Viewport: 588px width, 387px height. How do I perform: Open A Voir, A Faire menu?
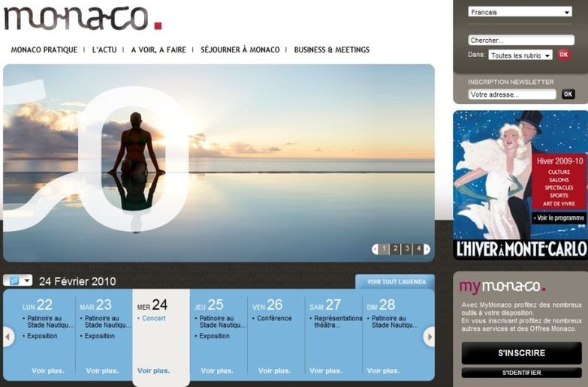click(x=158, y=49)
